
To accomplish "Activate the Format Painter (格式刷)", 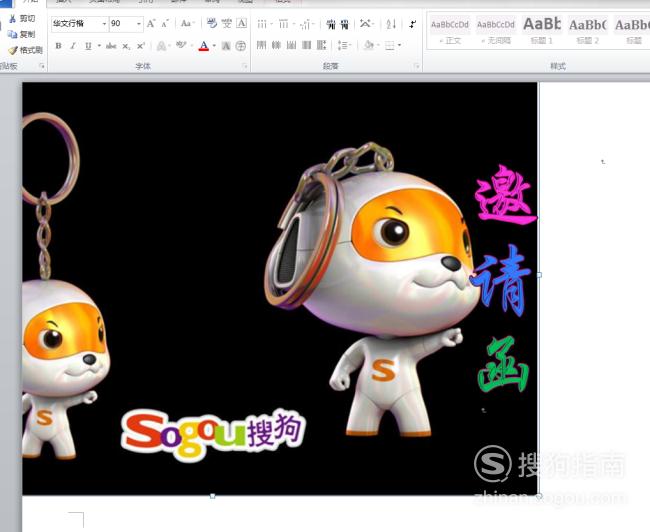I will [x=25, y=50].
